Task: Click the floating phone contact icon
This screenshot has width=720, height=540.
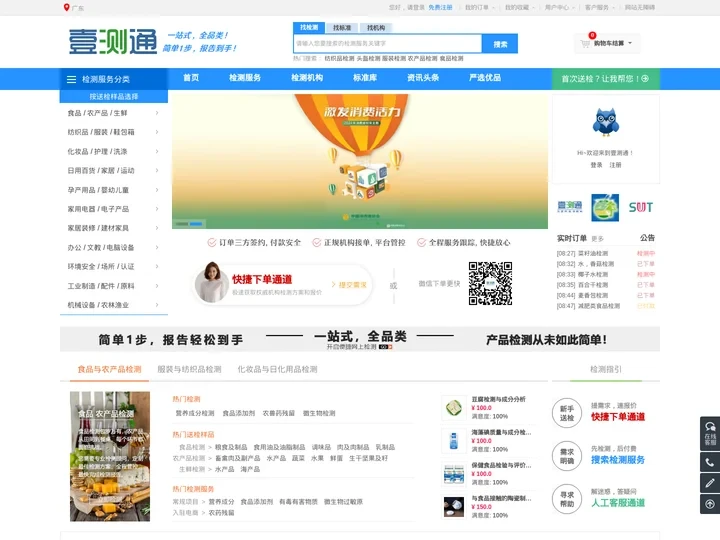Action: [710, 462]
